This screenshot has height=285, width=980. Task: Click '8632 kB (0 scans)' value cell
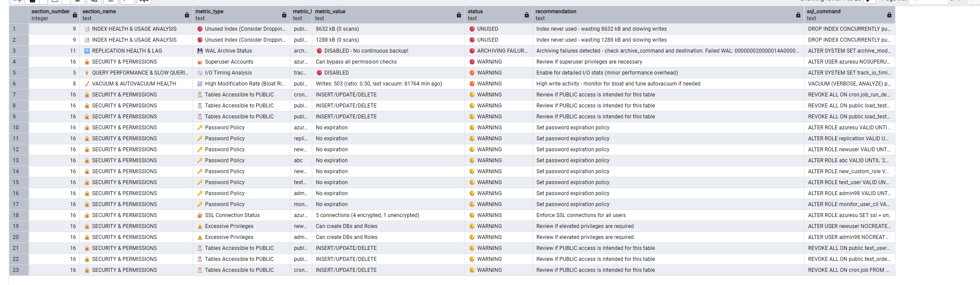tap(388, 29)
